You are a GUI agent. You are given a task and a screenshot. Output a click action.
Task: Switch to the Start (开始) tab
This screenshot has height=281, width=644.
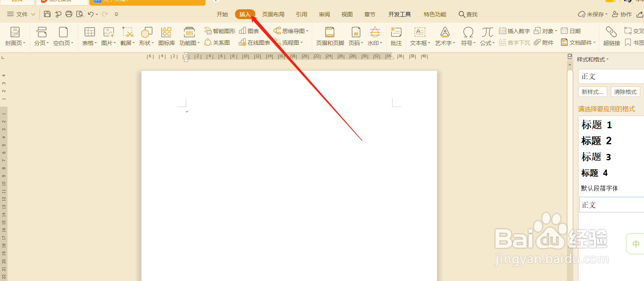(x=222, y=14)
